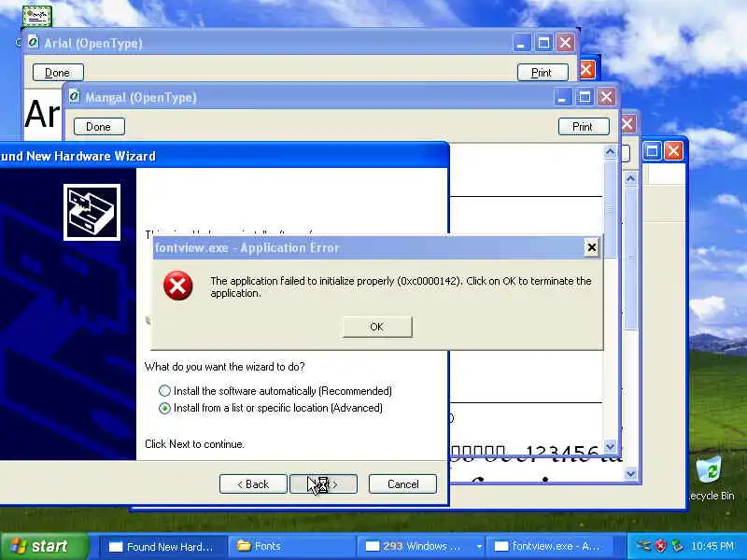Click Done in the Mangal (OpenType) window
The height and width of the screenshot is (560, 747).
point(99,127)
